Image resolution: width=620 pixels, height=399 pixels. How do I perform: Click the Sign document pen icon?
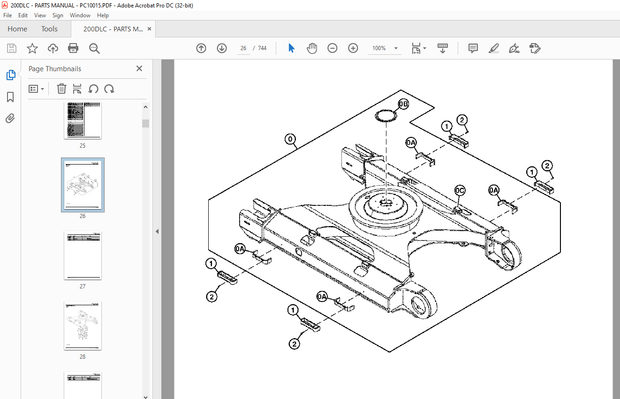tap(514, 48)
